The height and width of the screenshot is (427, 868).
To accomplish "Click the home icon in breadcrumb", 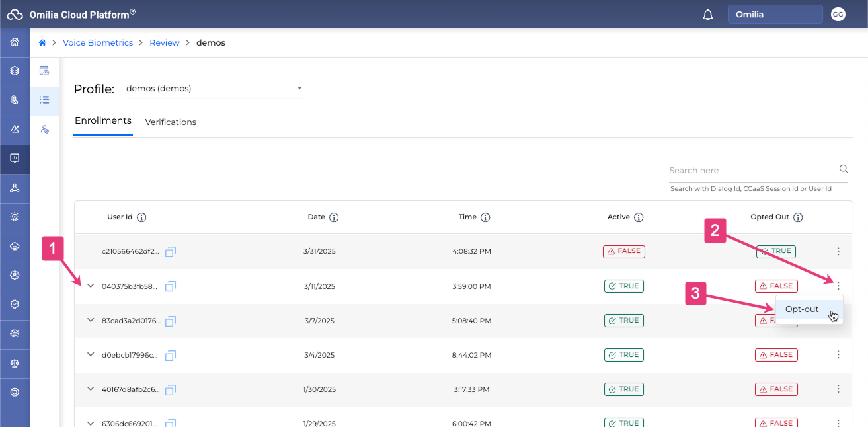I will (42, 43).
